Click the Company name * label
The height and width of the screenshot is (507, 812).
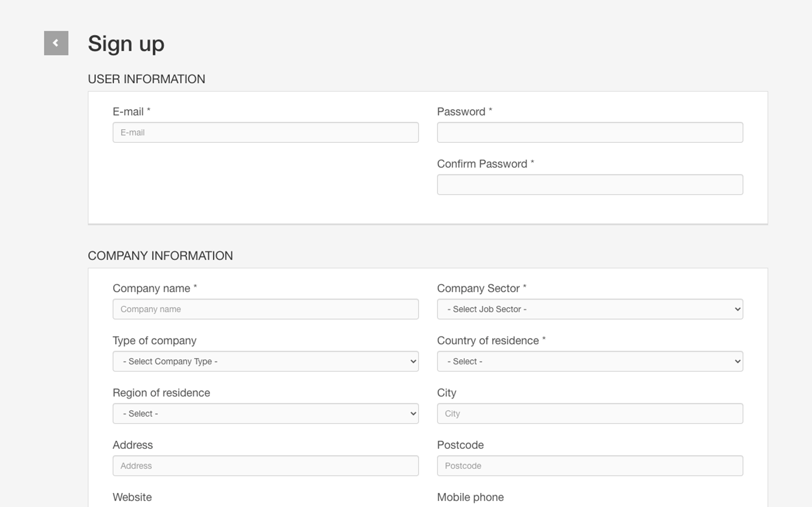[155, 289]
